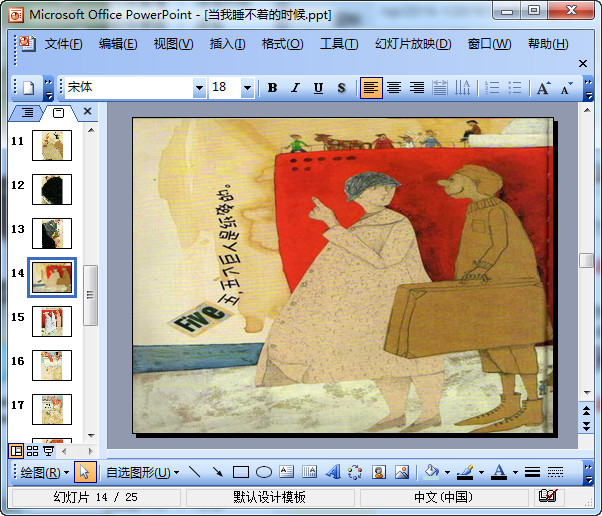Toggle numbered list
The height and width of the screenshot is (516, 602).
tap(492, 88)
